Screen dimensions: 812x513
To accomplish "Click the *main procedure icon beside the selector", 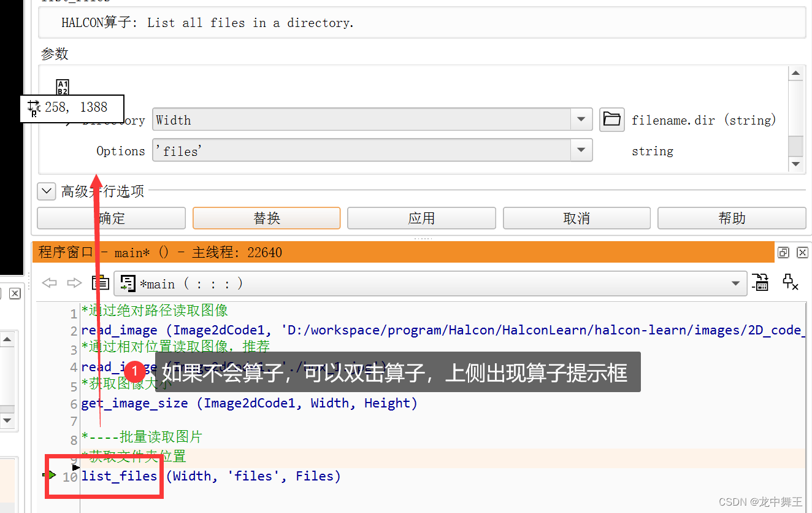I will (x=128, y=283).
